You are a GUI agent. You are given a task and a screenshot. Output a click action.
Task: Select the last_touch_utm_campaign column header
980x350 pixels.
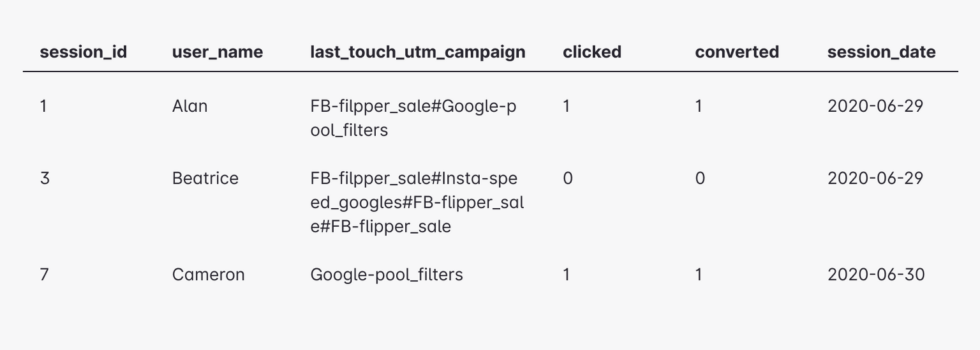coord(418,52)
